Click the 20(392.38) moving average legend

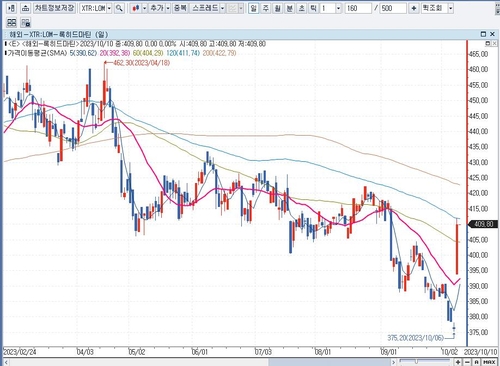coord(115,53)
